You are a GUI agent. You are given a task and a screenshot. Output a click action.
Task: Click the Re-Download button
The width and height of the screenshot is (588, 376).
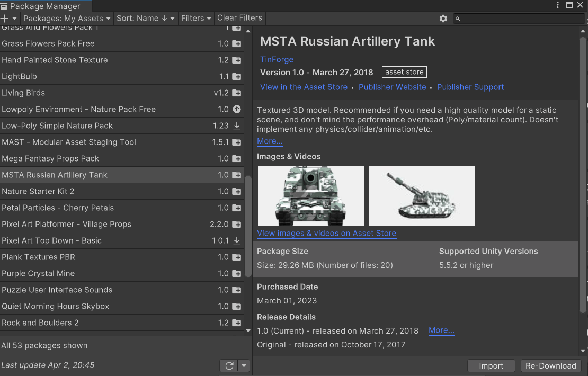tap(551, 366)
